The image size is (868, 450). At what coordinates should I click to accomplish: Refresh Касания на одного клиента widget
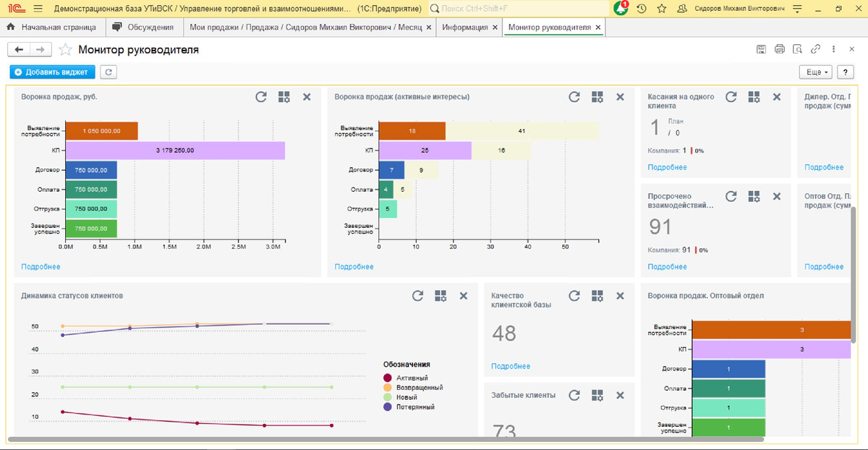731,97
